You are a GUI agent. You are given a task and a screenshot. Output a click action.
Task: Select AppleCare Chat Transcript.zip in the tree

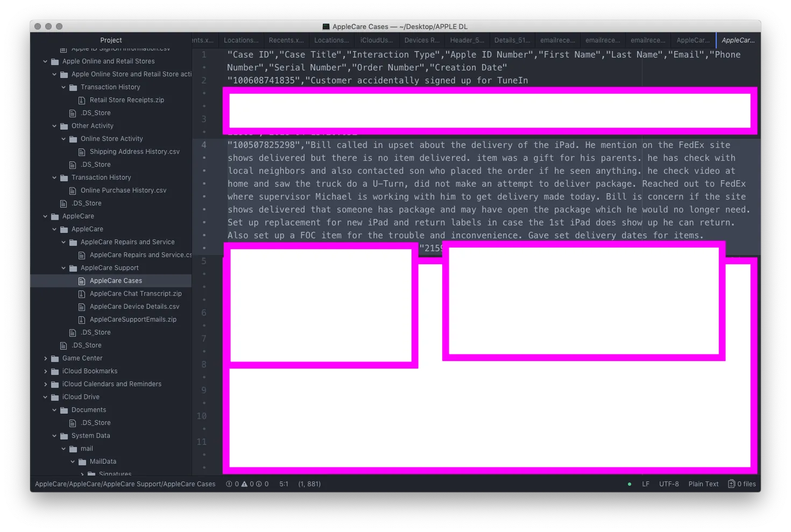(136, 294)
